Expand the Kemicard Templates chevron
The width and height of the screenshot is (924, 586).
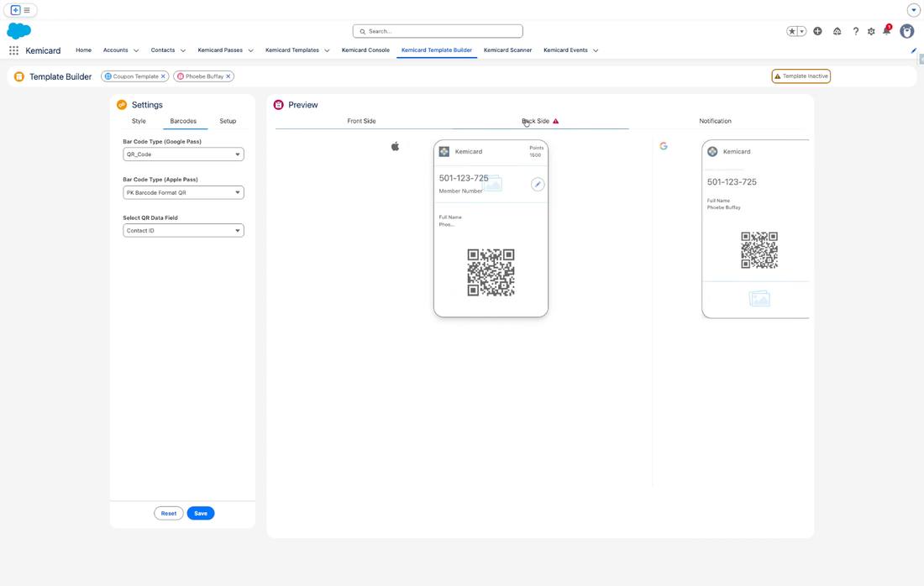327,50
